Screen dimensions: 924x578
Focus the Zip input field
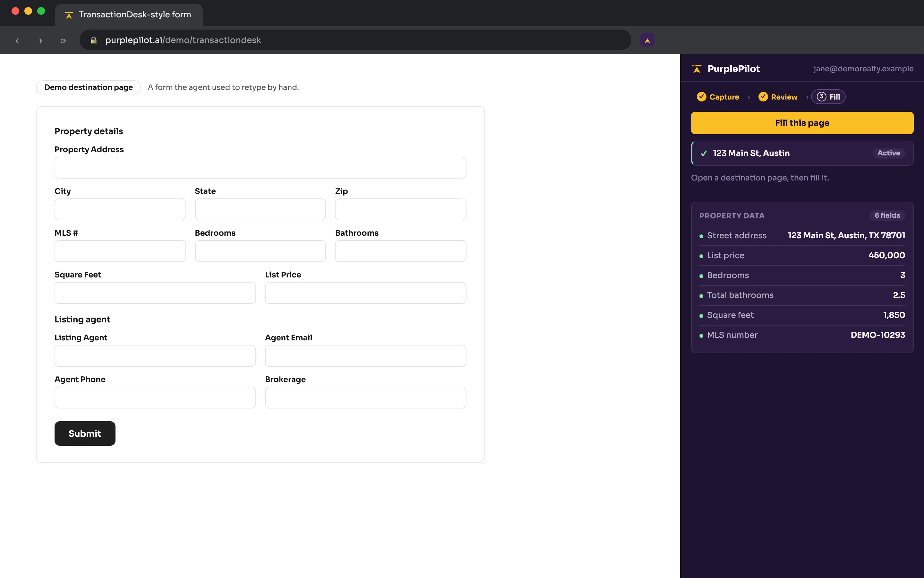coord(400,209)
